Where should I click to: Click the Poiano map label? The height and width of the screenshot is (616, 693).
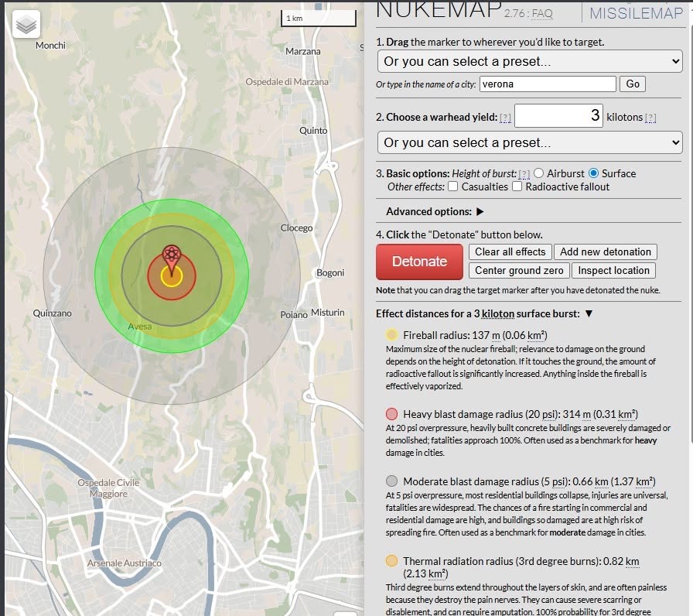(293, 314)
